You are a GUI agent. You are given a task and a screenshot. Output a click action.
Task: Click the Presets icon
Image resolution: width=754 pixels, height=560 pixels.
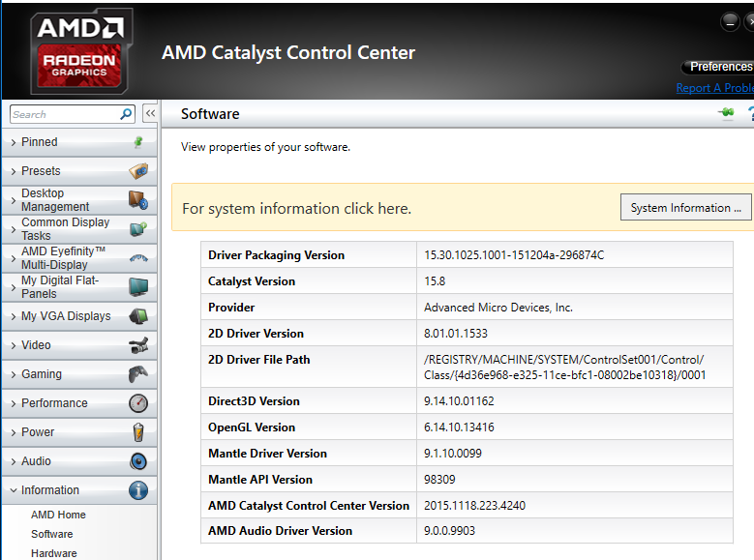tap(138, 170)
